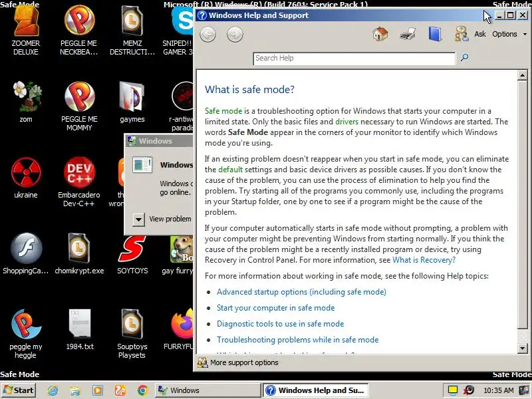Screen dimensions: 532x399
Task: Print the current help topic
Action: click(x=408, y=34)
